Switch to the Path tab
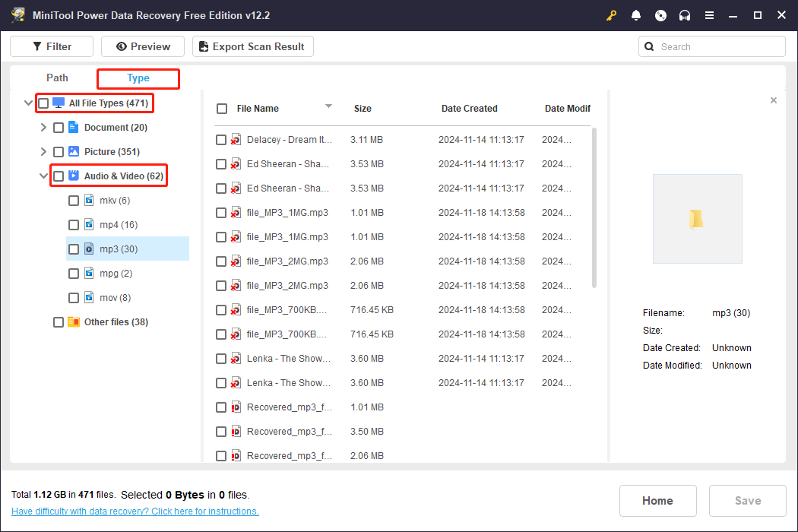The image size is (798, 532). 57,78
